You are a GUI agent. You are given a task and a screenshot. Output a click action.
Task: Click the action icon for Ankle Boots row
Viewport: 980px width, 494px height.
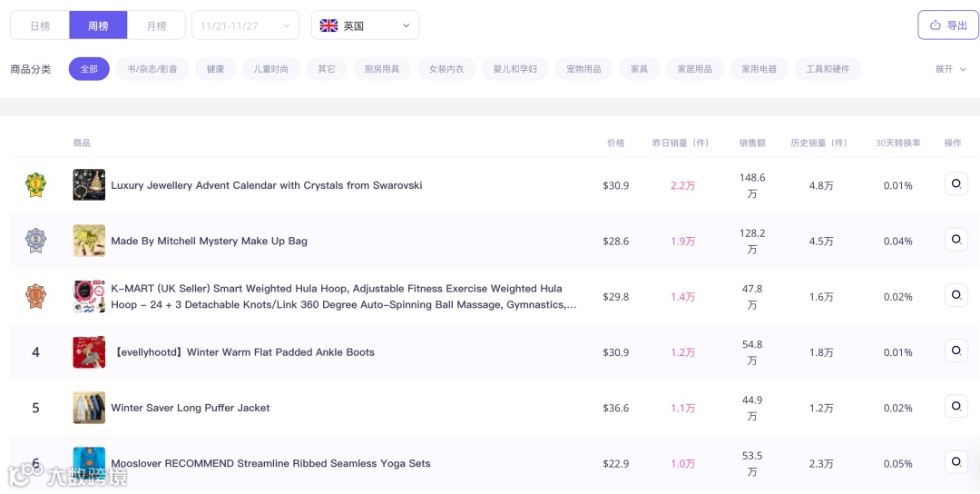(x=955, y=351)
